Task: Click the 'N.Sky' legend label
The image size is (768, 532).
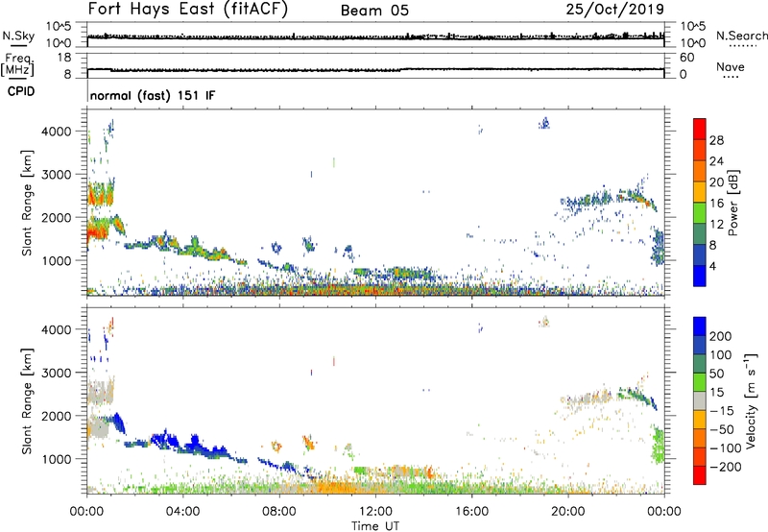Action: pyautogui.click(x=18, y=36)
